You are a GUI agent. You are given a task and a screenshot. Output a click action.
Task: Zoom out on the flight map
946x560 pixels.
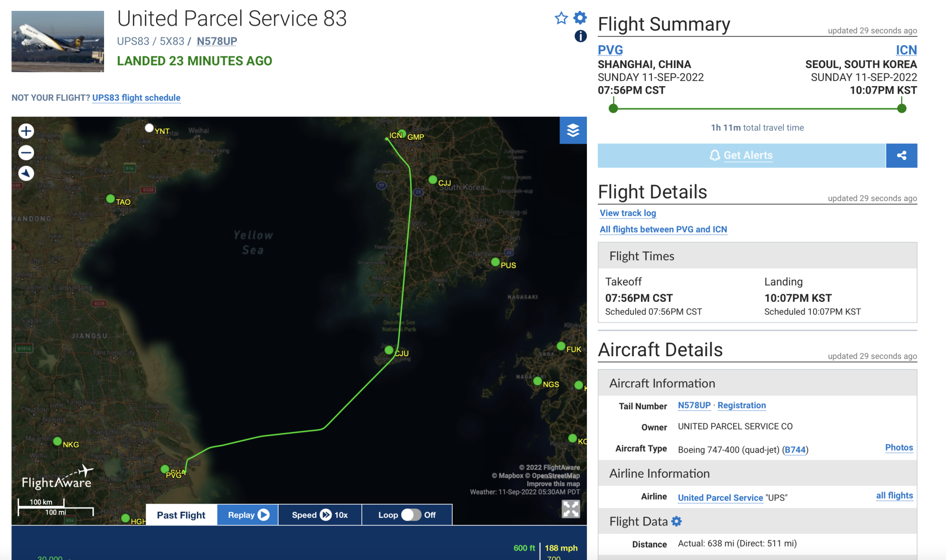[x=26, y=152]
